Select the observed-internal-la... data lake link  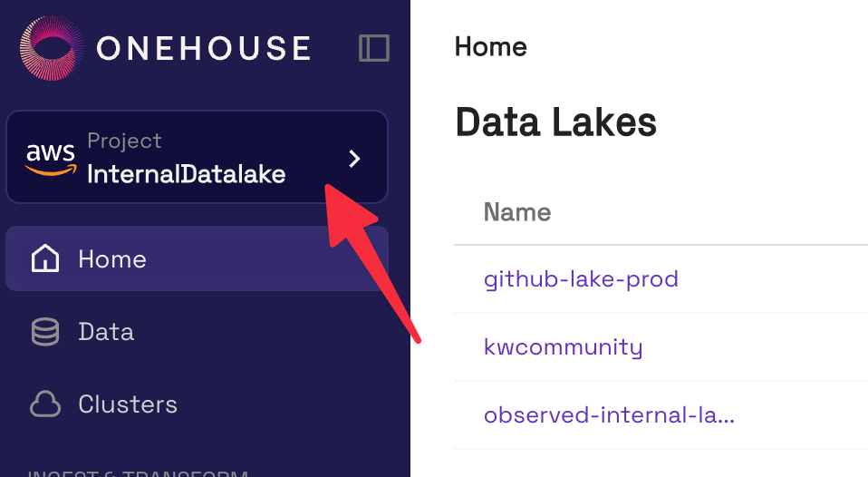609,415
